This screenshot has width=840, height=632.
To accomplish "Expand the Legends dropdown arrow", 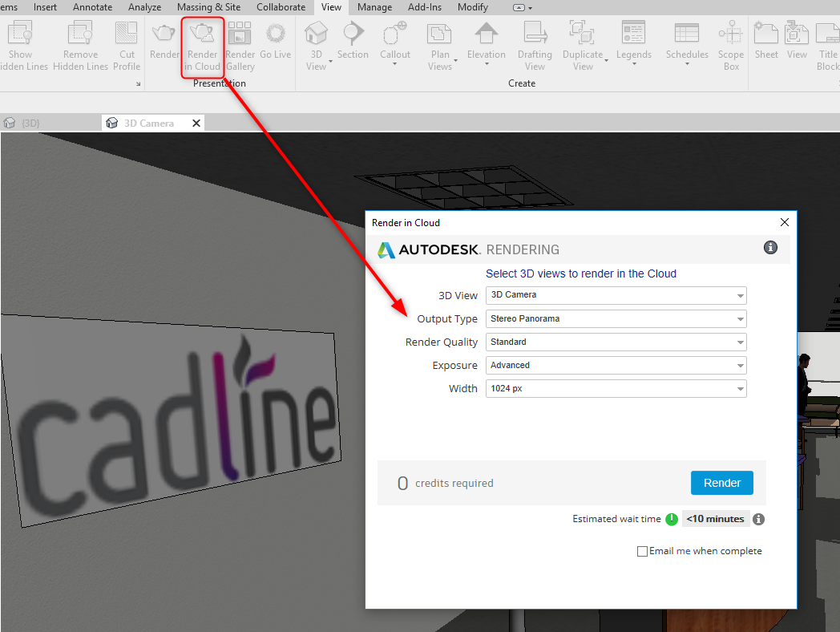I will tap(634, 64).
